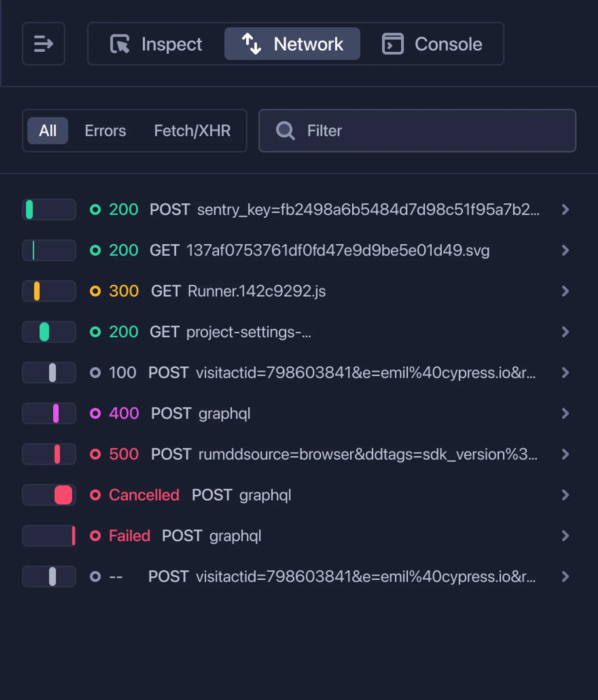Click the collapse panel arrow icon

tap(43, 44)
